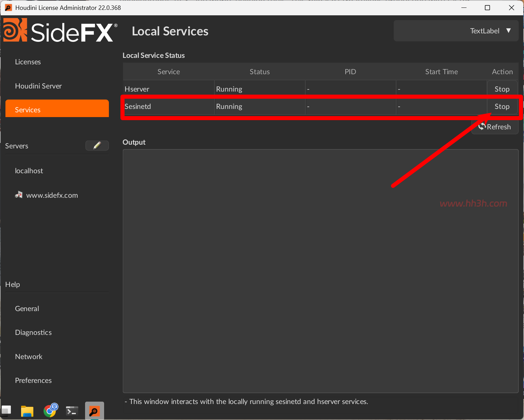The image size is (524, 420).
Task: Click the Servers section heading
Action: click(17, 146)
